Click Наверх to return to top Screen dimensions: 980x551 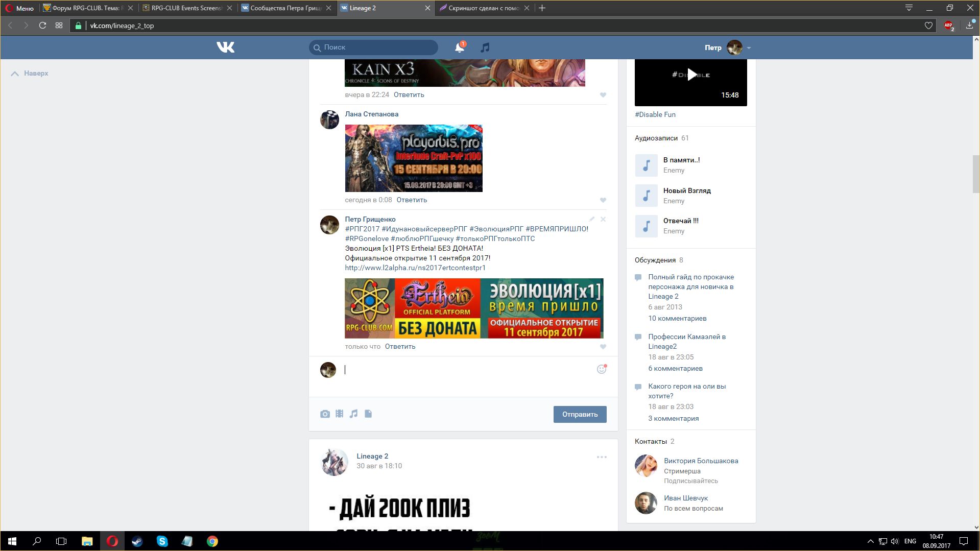point(30,74)
